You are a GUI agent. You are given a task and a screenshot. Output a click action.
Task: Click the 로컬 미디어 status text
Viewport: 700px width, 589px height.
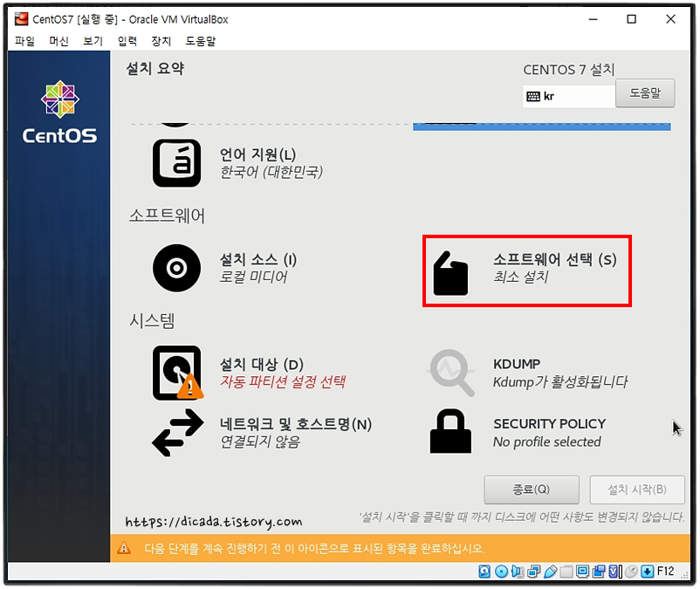254,277
